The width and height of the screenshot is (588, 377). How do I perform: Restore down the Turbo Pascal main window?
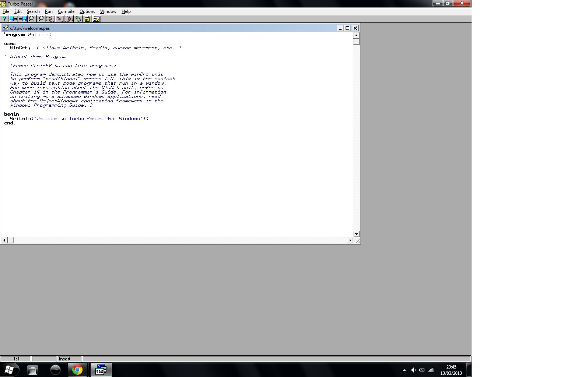tap(448, 3)
